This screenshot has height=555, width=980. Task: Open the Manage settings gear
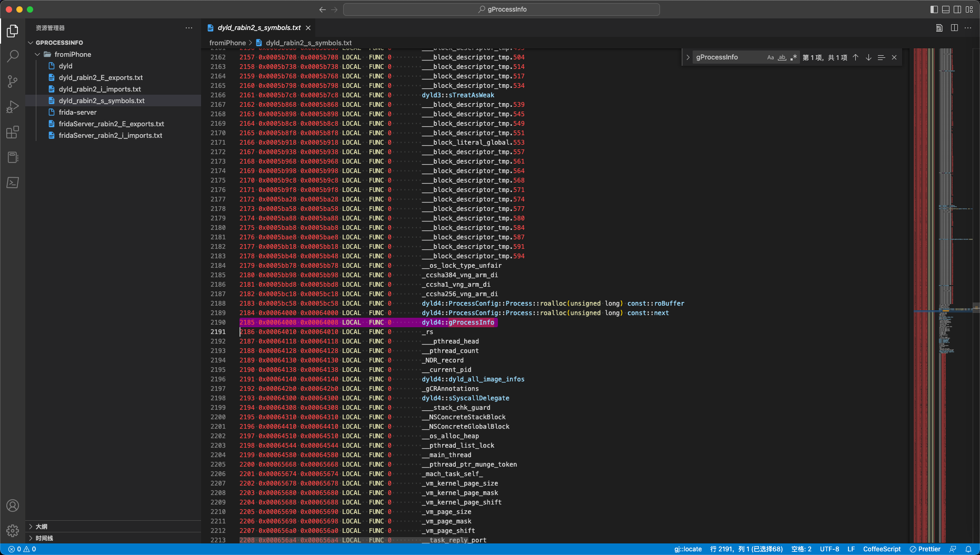tap(13, 531)
